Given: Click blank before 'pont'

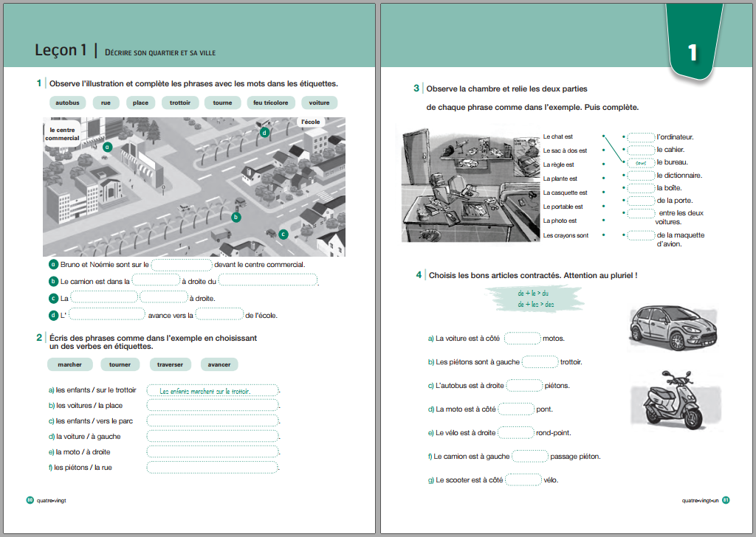Looking at the screenshot, I should click(516, 409).
